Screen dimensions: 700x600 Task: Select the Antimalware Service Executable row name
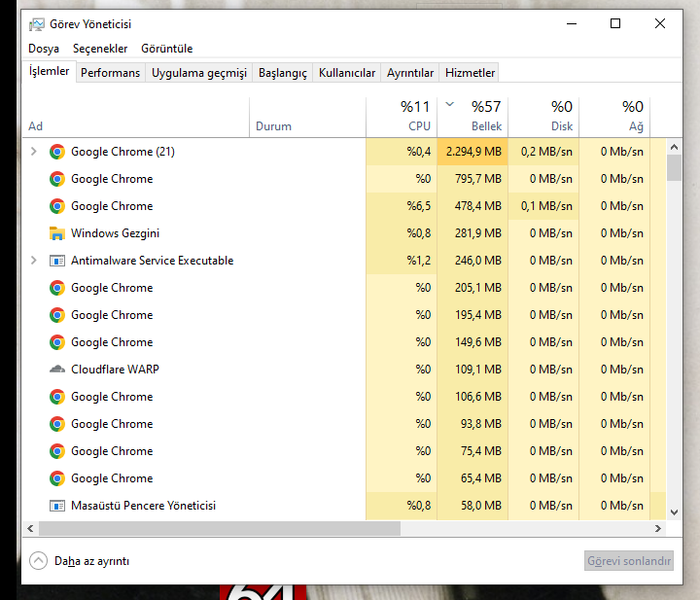[153, 261]
